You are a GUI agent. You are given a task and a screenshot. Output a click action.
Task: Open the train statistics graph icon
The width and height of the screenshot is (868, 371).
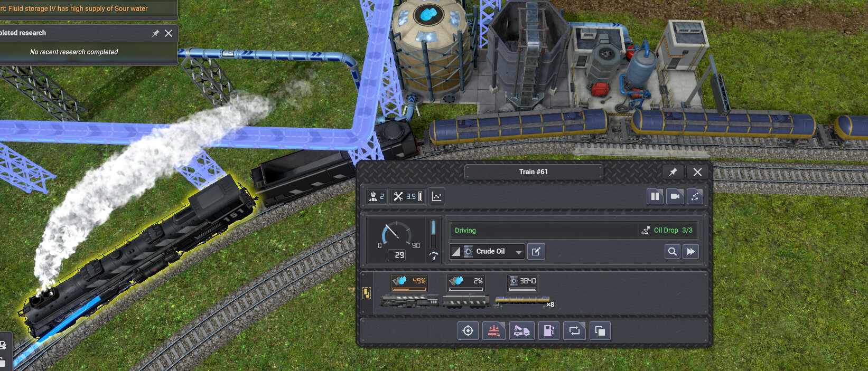(x=436, y=196)
